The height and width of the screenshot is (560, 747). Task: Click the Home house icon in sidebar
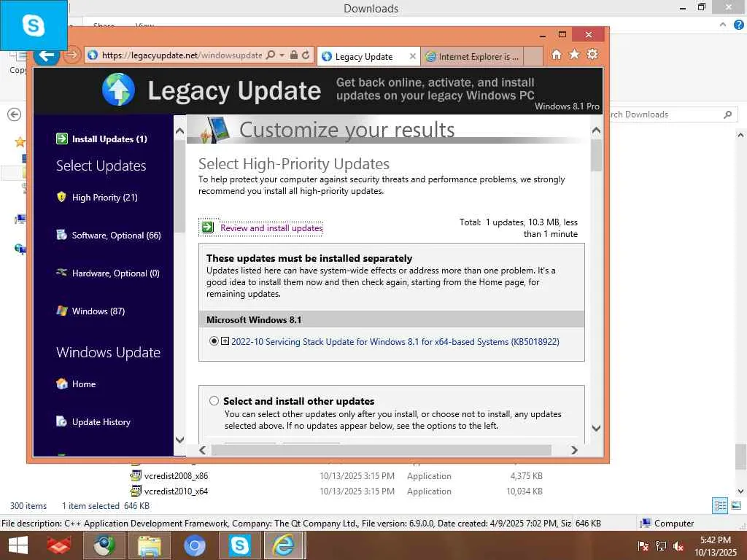click(62, 384)
